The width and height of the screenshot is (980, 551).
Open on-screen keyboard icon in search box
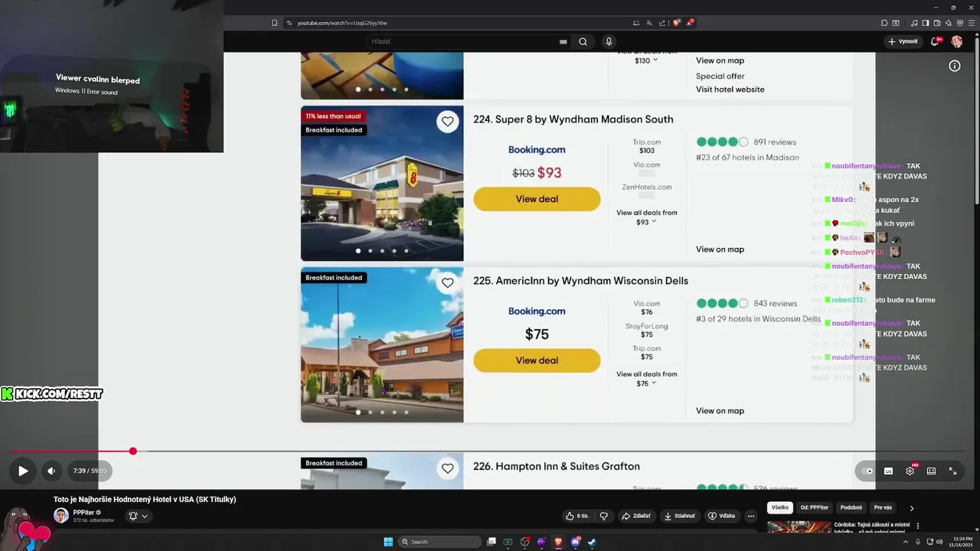[563, 42]
